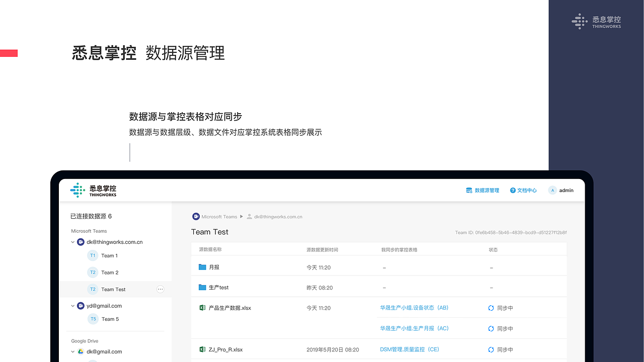Click the THINGWORKS logo on the dark panel

tap(596, 22)
